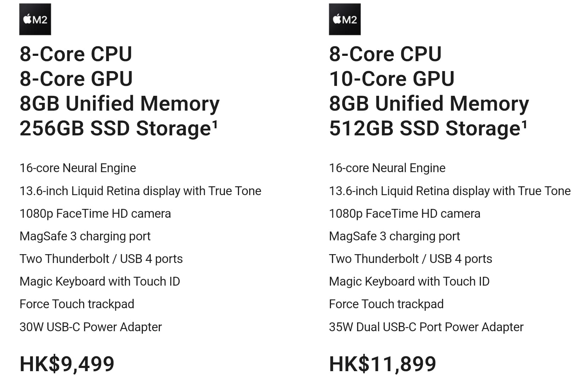Click right column MagSafe 3 charging port text
The width and height of the screenshot is (588, 380).
click(394, 236)
